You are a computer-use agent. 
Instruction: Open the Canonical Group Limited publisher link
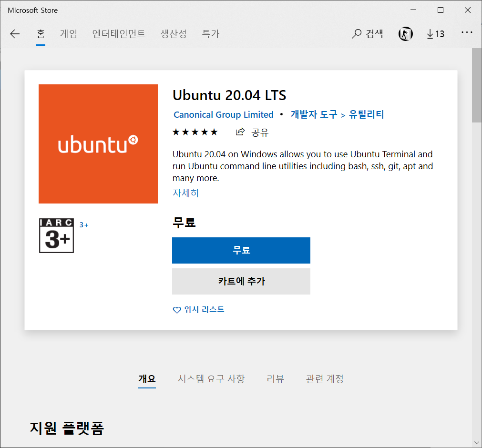pos(224,114)
